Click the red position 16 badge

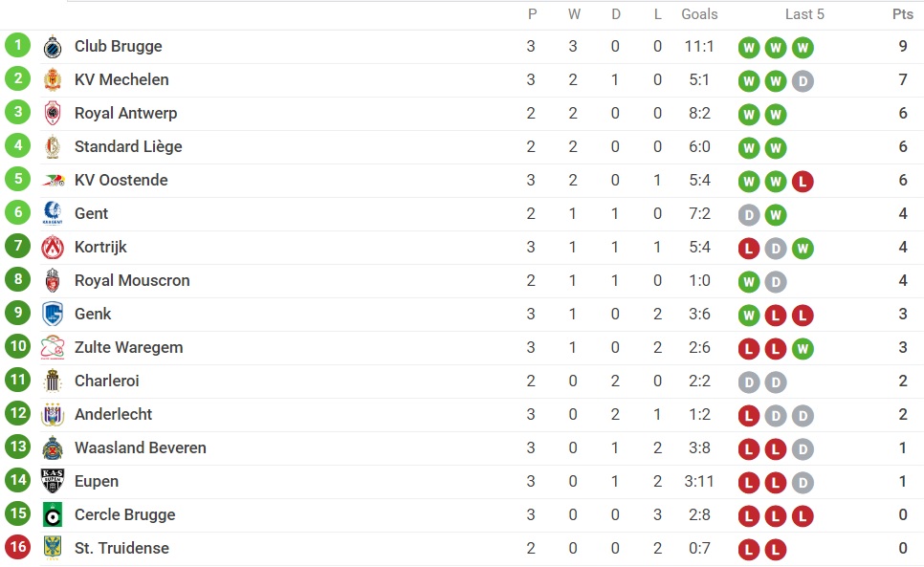pos(17,547)
